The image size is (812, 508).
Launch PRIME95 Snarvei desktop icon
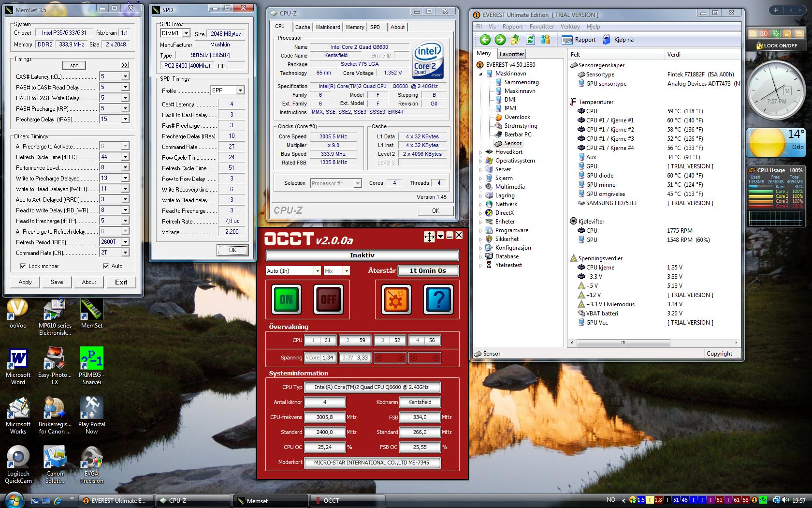point(91,366)
